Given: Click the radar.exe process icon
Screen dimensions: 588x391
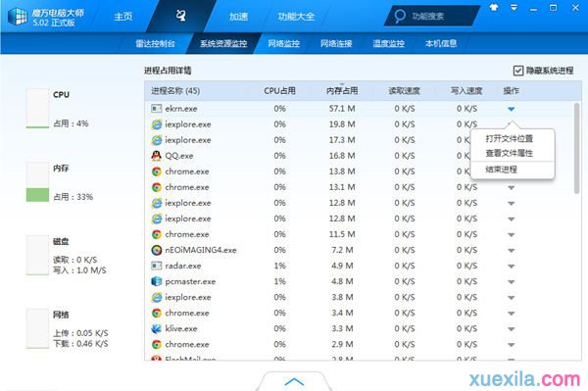Looking at the screenshot, I should tap(156, 266).
